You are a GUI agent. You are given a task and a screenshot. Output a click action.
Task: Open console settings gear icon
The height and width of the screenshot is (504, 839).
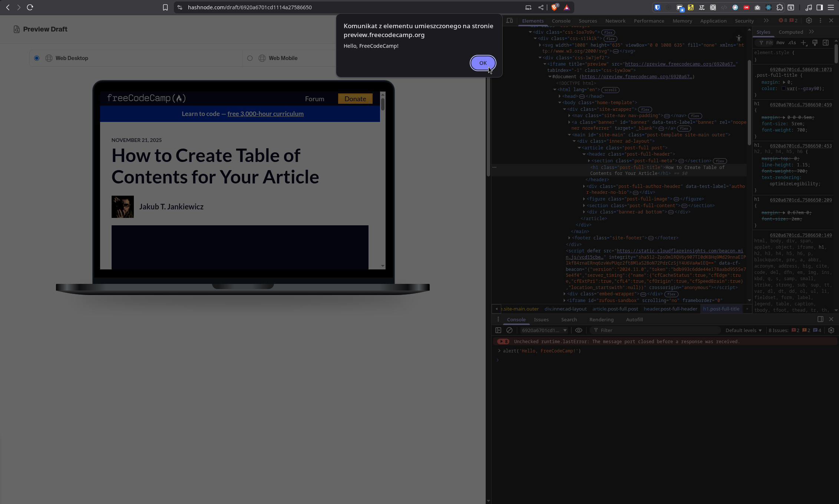(x=831, y=330)
